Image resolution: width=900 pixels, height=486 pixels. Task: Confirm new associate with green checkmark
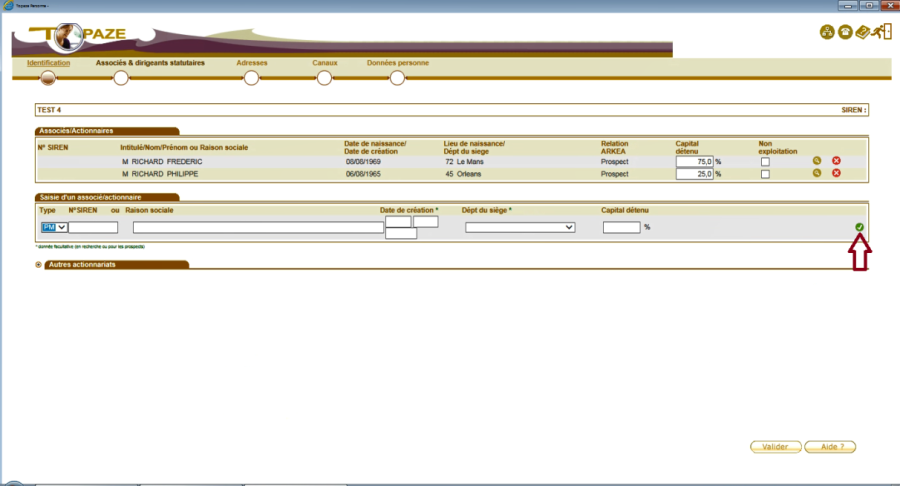click(x=859, y=228)
